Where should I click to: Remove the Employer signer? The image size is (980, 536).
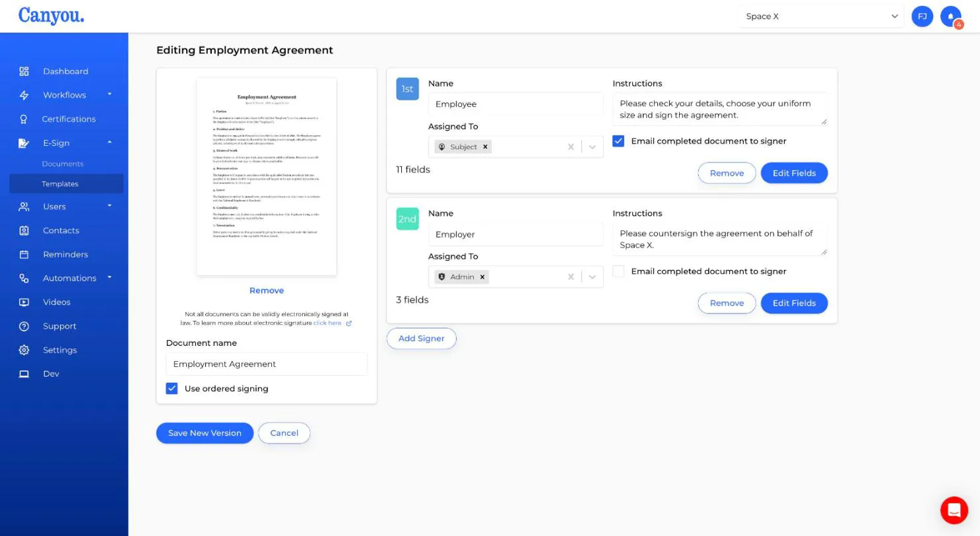(727, 303)
